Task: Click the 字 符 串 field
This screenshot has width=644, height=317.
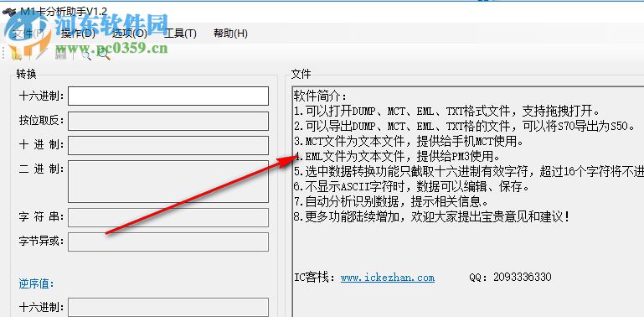Action: point(168,217)
